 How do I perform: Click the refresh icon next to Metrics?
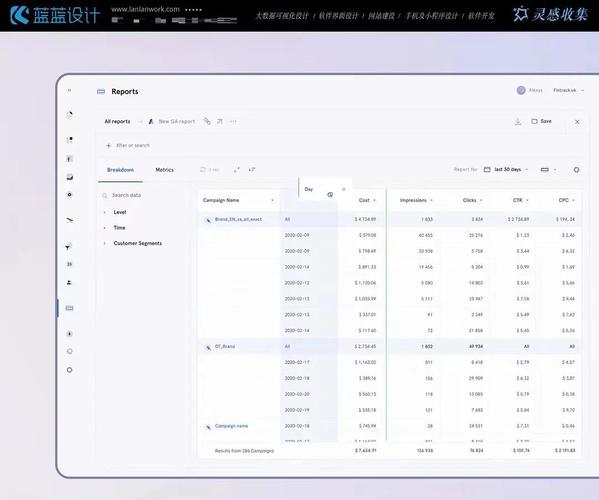pyautogui.click(x=203, y=170)
